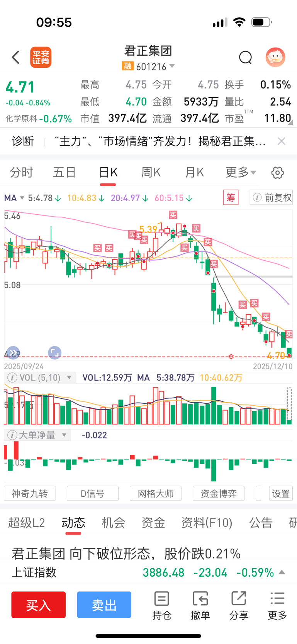Tap the current price 4.71
The width and height of the screenshot is (297, 644).
[20, 87]
